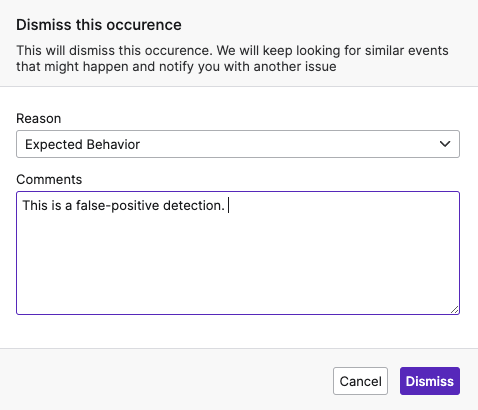Click the Cancel button
Image resolution: width=478 pixels, height=410 pixels.
(x=360, y=381)
